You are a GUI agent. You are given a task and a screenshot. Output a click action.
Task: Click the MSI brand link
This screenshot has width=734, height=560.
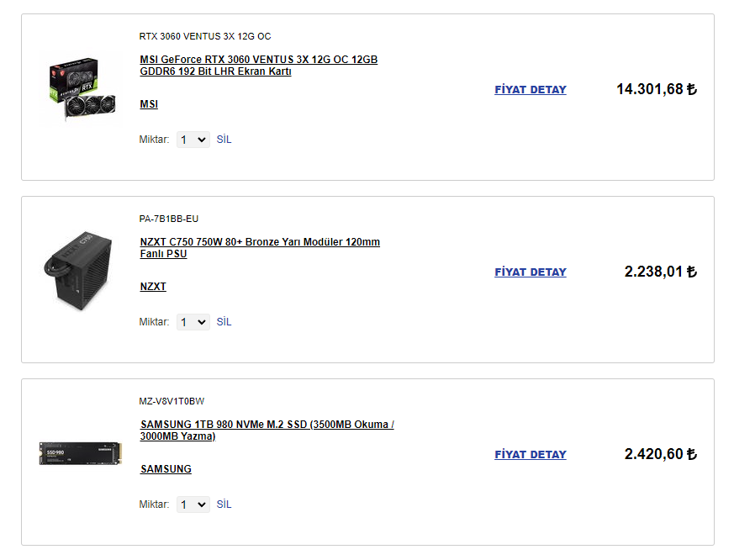click(149, 104)
